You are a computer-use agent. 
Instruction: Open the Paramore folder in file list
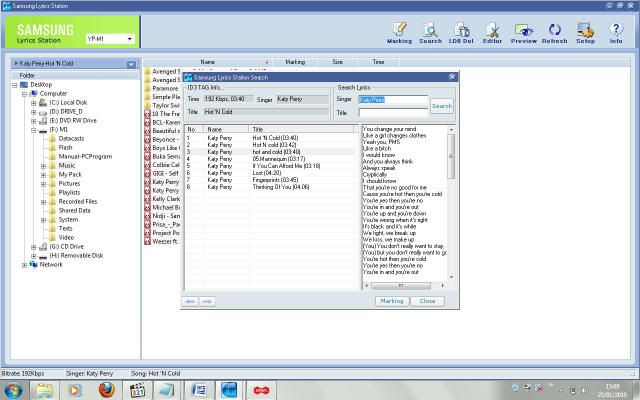pos(165,89)
